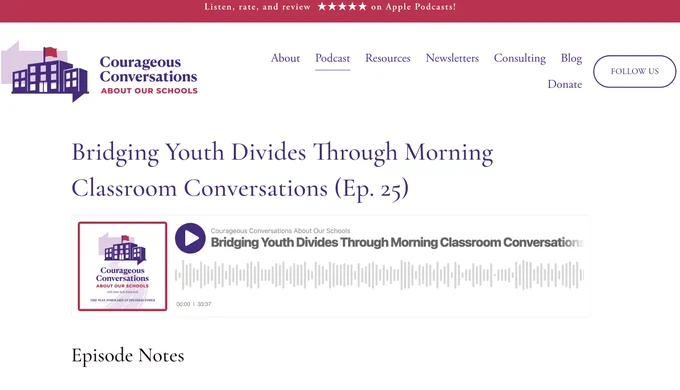This screenshot has height=390, width=680.
Task: Click the Apple Podcasts review banner
Action: point(330,7)
